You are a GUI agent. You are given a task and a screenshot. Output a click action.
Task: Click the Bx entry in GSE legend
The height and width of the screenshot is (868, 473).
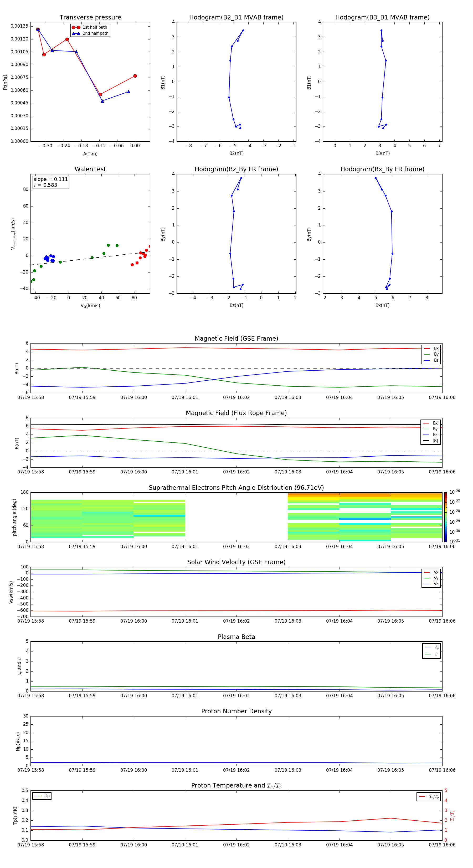coord(431,349)
